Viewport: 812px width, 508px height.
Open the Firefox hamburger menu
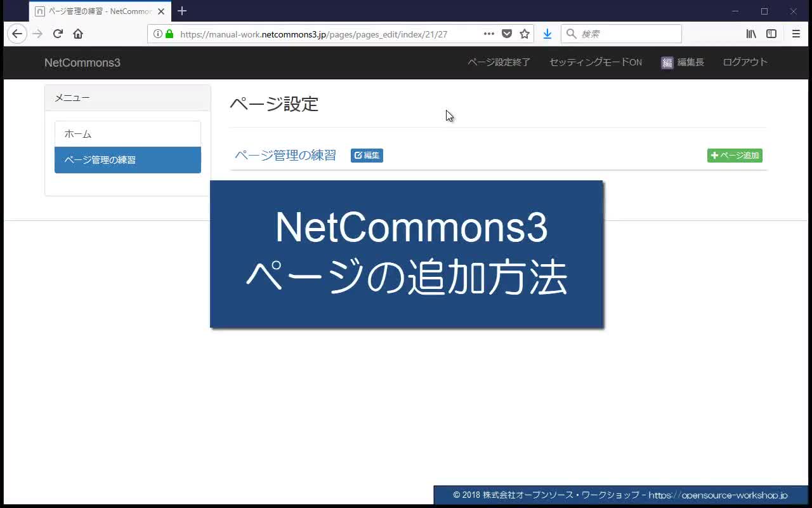coord(796,34)
